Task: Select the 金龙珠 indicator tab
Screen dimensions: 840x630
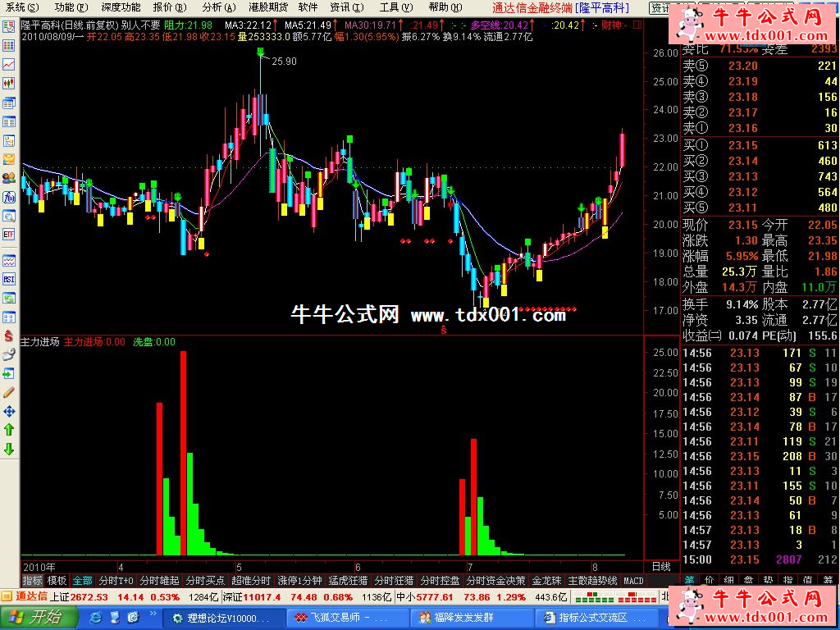Action: pyautogui.click(x=546, y=581)
